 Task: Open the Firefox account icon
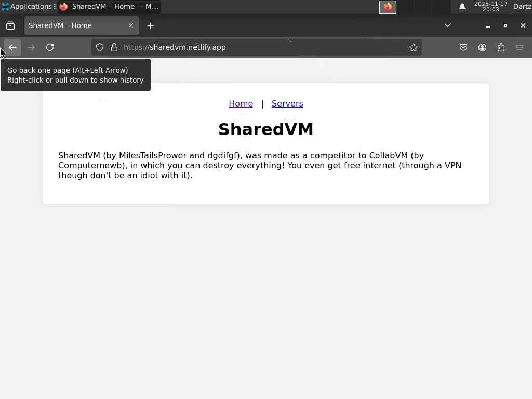coord(482,47)
